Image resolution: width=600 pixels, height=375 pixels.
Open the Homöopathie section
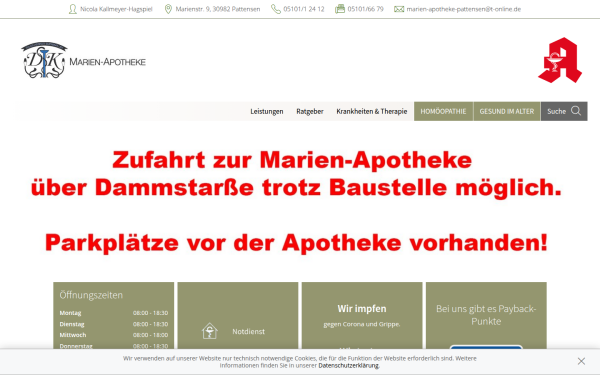coord(443,111)
